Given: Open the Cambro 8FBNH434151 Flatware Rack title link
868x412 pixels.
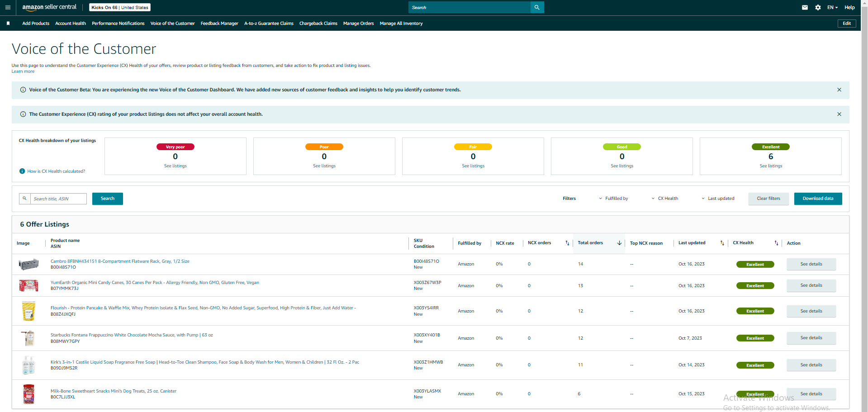Looking at the screenshot, I should (120, 261).
